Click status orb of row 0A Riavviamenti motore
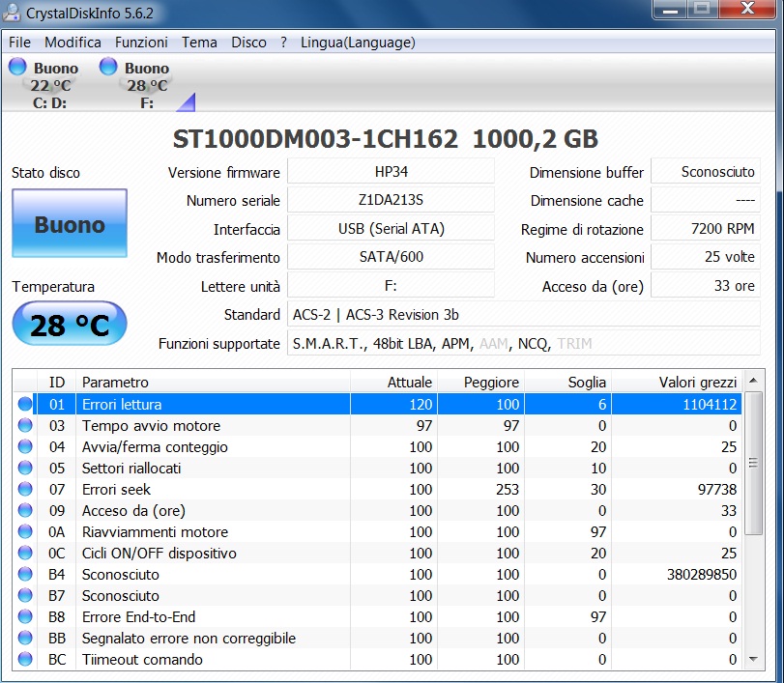Image resolution: width=784 pixels, height=683 pixels. 25,531
